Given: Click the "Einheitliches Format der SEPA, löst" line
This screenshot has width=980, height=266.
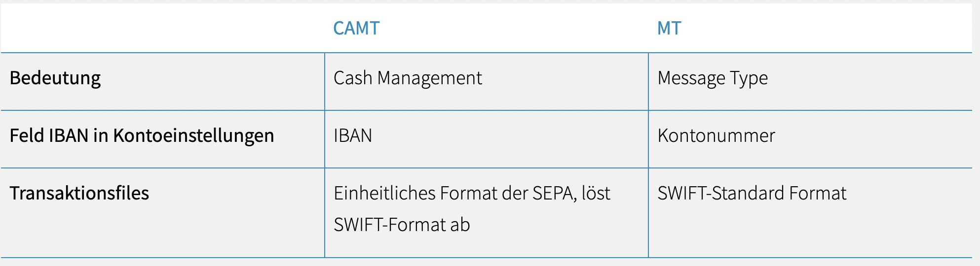Looking at the screenshot, I should click(x=472, y=194).
